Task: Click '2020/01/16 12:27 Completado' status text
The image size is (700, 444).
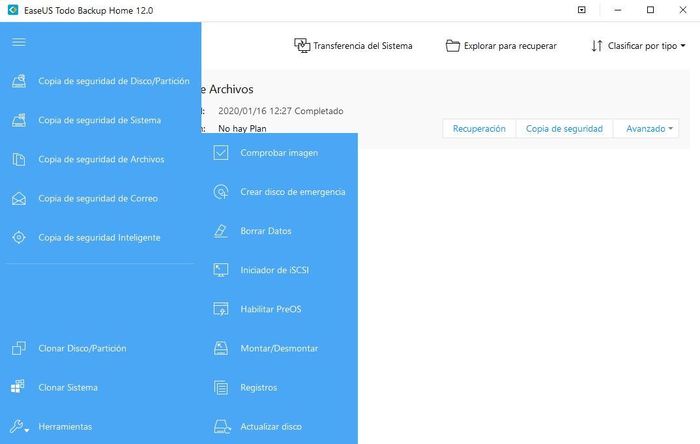Action: (x=281, y=111)
